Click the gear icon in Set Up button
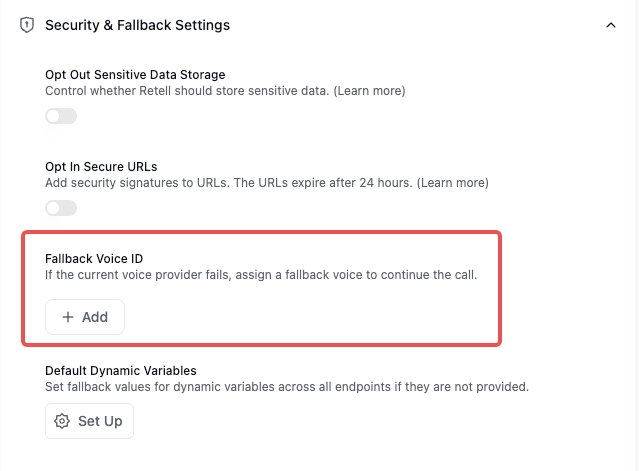The image size is (639, 471). tap(62, 421)
